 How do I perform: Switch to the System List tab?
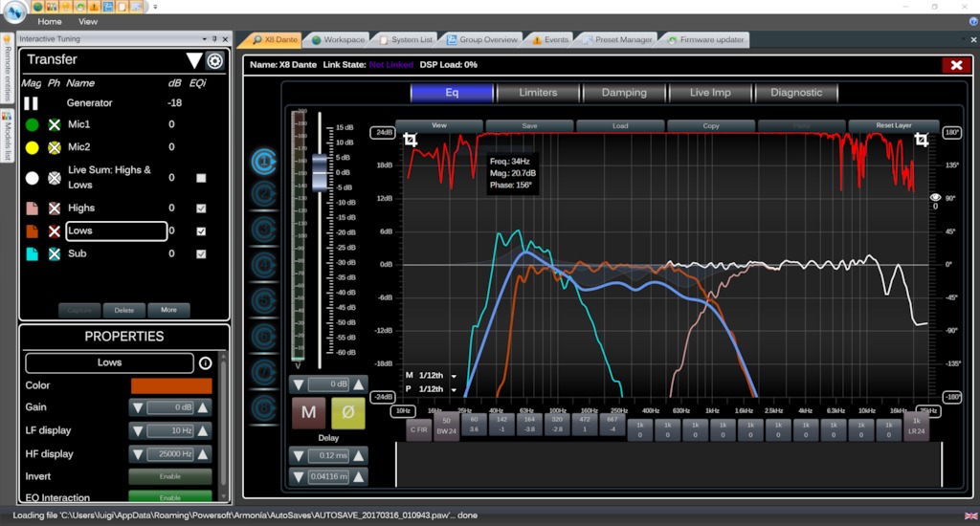(x=405, y=40)
